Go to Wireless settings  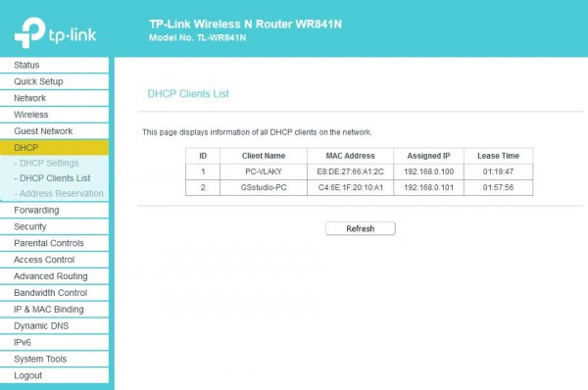coord(54,115)
